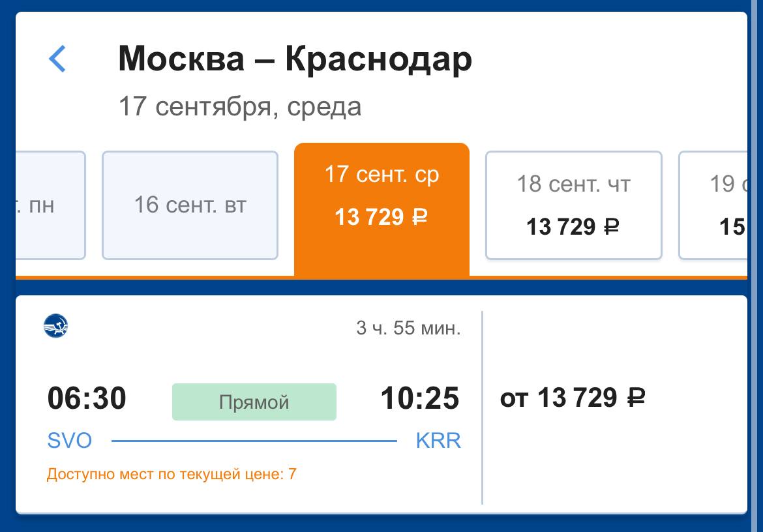Click the Москва – Краснодар route title
The height and width of the screenshot is (532, 763).
[295, 59]
